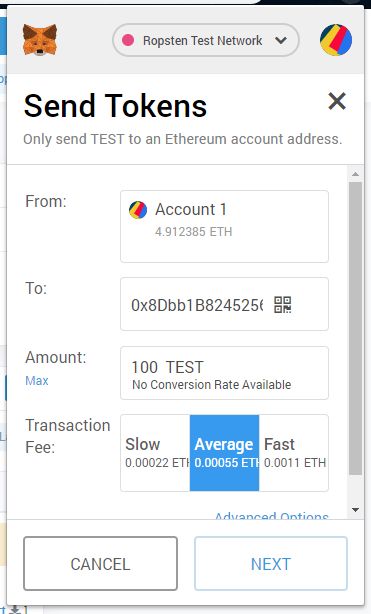Click the Max amount link

pos(37,381)
